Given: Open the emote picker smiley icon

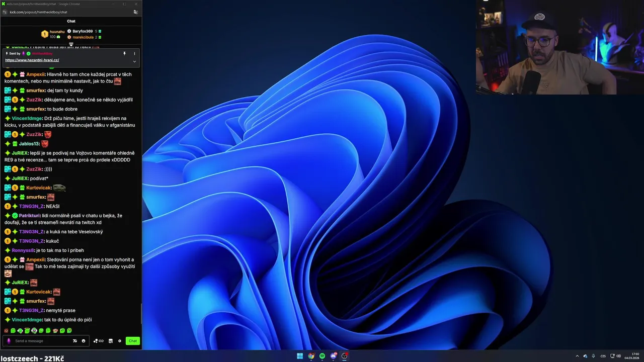Looking at the screenshot, I should pyautogui.click(x=84, y=341).
